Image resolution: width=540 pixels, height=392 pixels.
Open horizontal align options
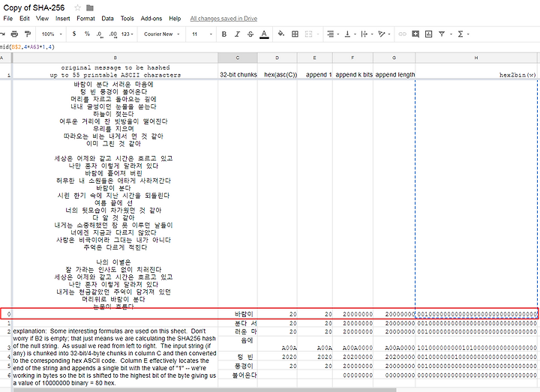coord(333,34)
